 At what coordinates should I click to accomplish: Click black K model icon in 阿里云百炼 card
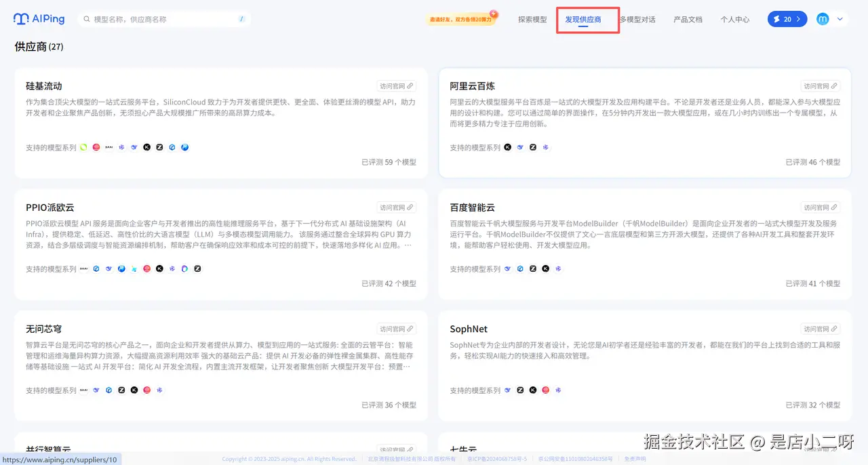[508, 147]
